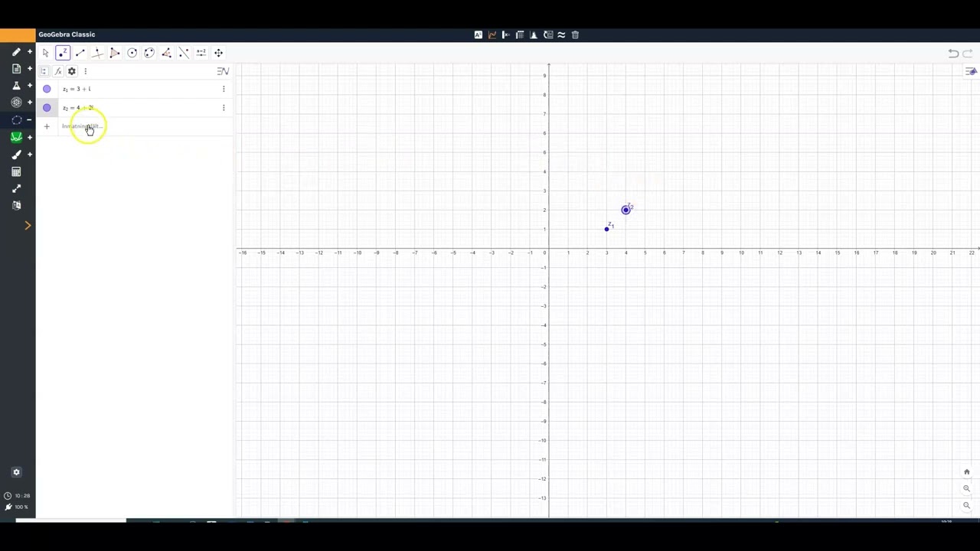Open sidebar settings gear at bottom left
The image size is (980, 551).
click(x=16, y=472)
